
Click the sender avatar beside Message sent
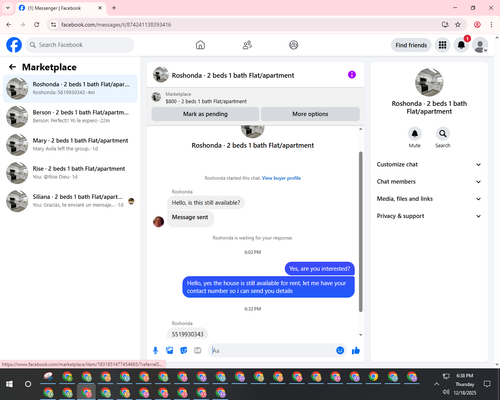(x=158, y=221)
